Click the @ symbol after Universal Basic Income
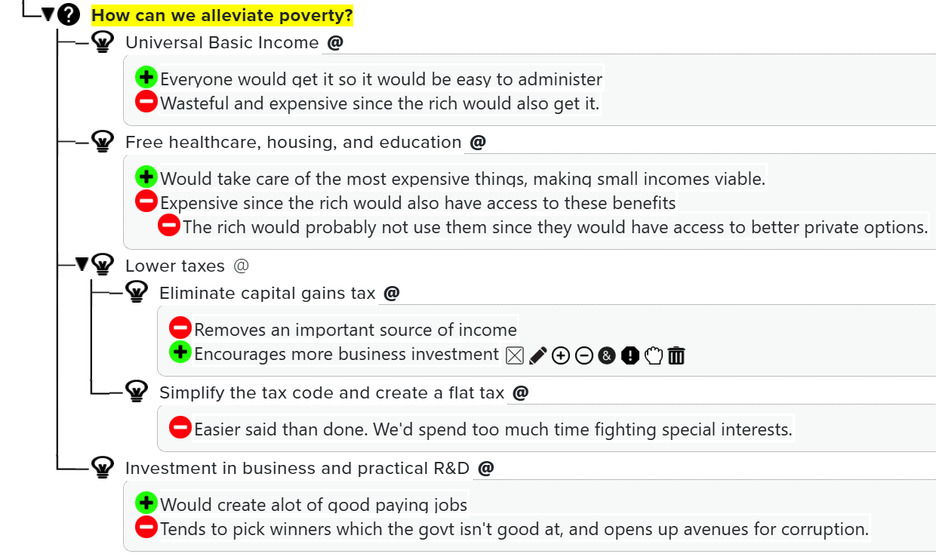 pos(335,42)
